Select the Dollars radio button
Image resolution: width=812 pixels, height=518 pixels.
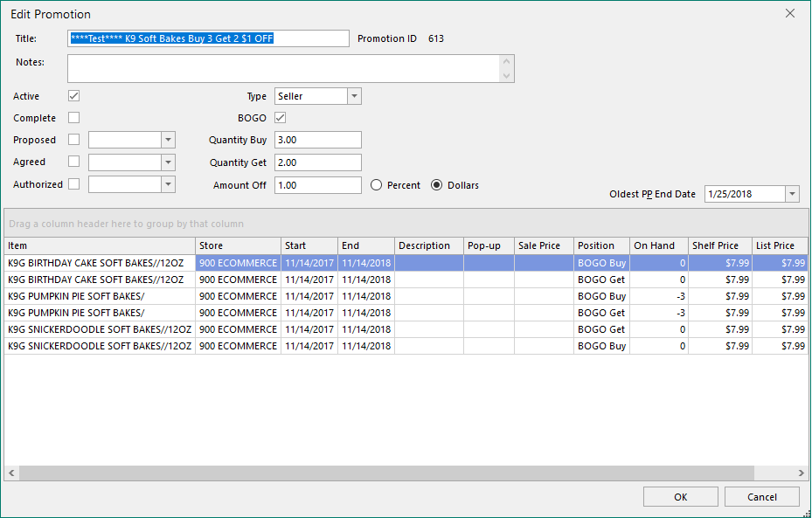coord(436,184)
